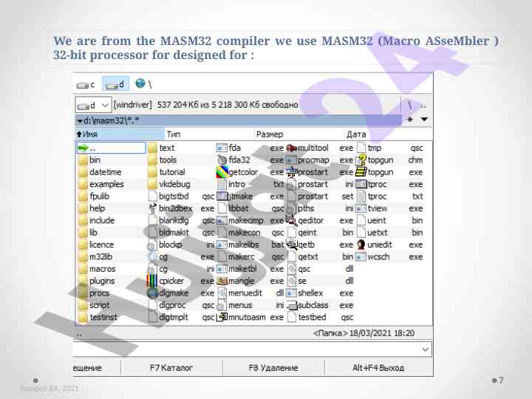Select the multitool exe file
This screenshot has height=399, width=532.
(292, 148)
